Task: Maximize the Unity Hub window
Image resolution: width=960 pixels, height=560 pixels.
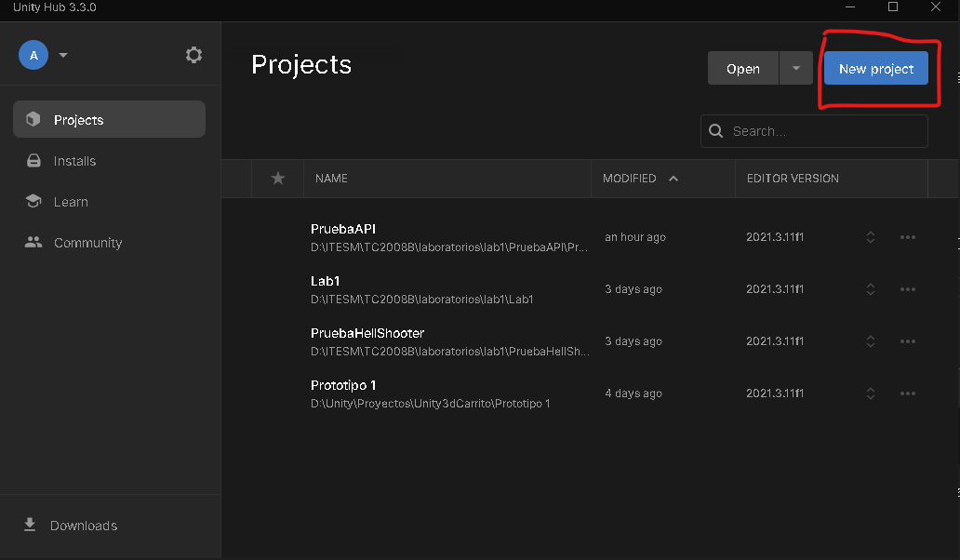Action: pos(893,7)
